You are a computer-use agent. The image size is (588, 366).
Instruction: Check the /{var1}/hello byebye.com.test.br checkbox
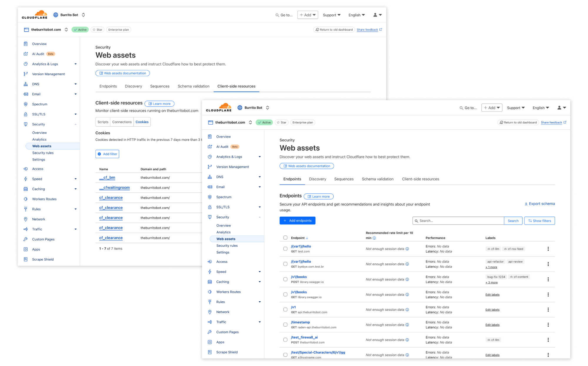click(285, 264)
